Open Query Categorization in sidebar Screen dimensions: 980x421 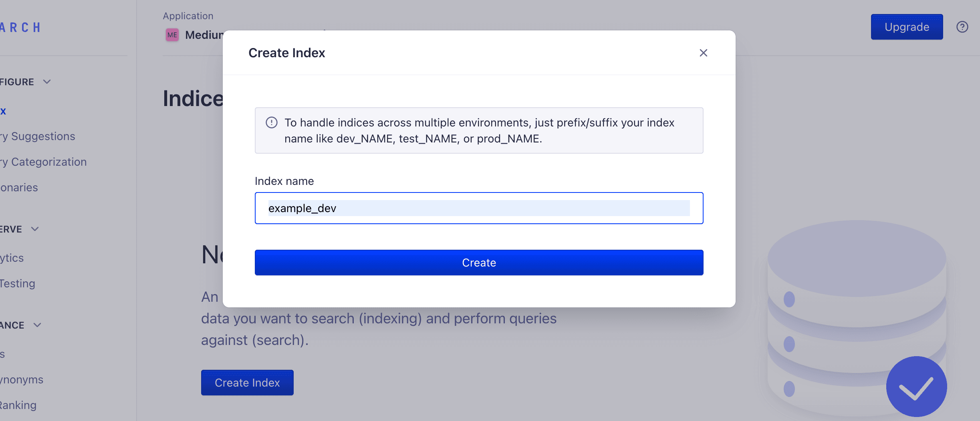pos(43,162)
